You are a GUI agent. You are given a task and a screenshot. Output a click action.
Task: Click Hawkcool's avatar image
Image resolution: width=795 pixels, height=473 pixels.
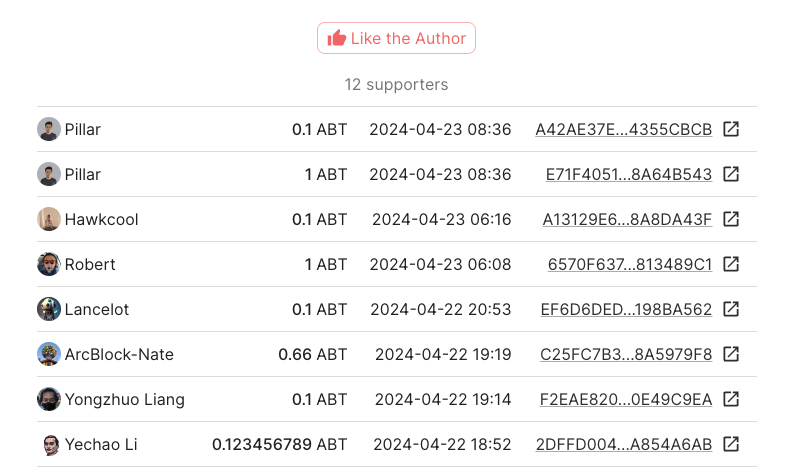click(x=49, y=219)
